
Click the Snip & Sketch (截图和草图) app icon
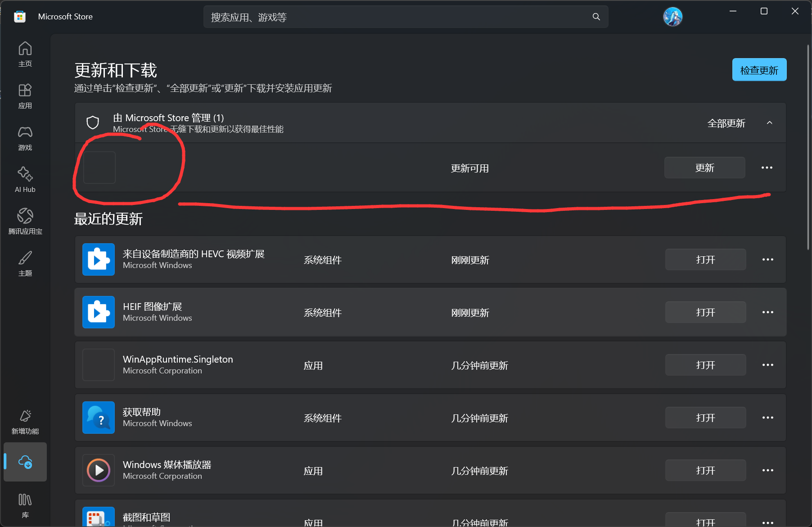(x=99, y=517)
